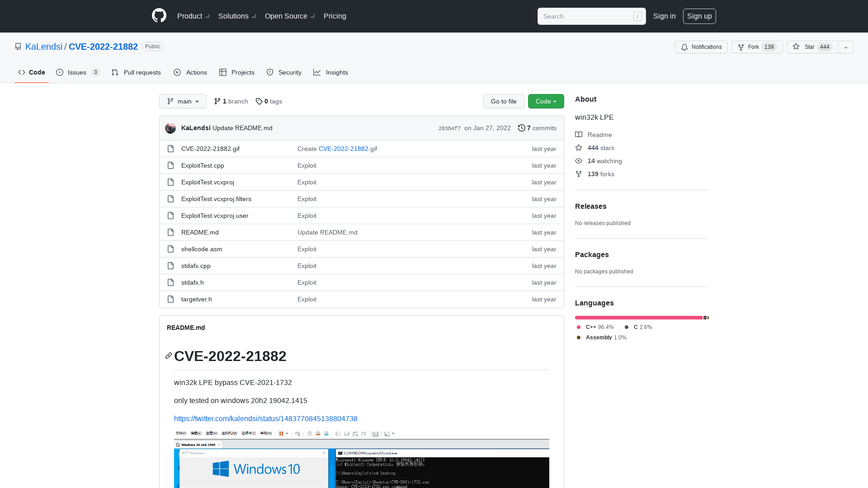Open the Product dropdown menu

193,16
